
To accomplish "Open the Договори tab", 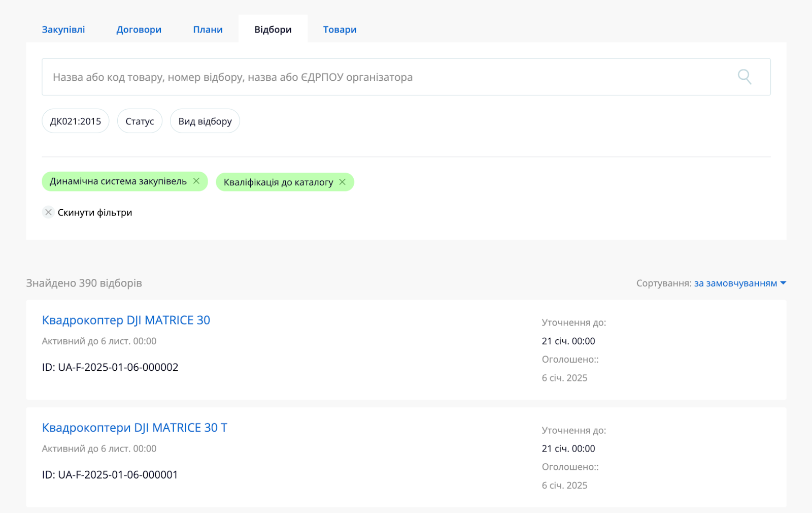I will [x=139, y=29].
